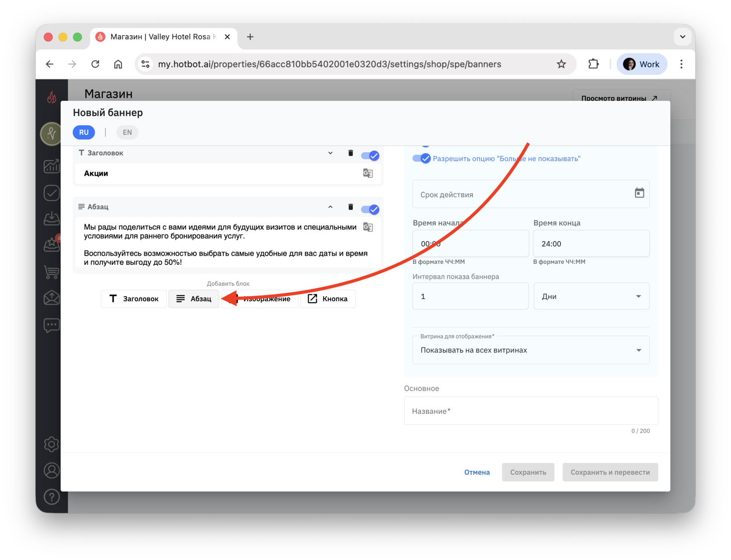Toggle the Заголовок block switch off
Screen dimensions: 731x560
[370, 155]
